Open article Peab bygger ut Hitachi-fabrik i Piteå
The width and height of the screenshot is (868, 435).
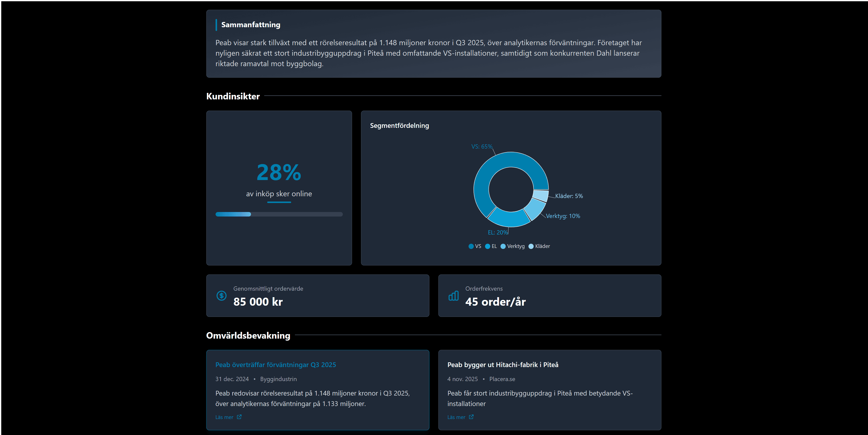tap(503, 365)
